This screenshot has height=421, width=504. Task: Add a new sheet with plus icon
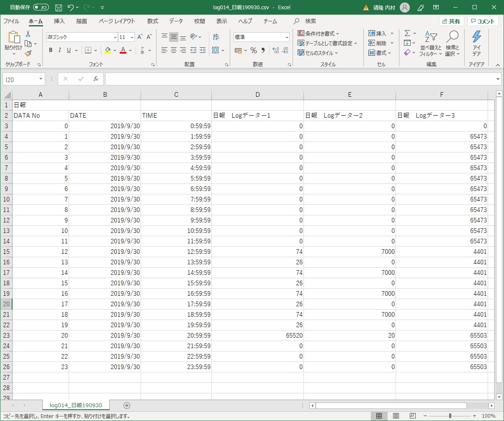pyautogui.click(x=127, y=405)
